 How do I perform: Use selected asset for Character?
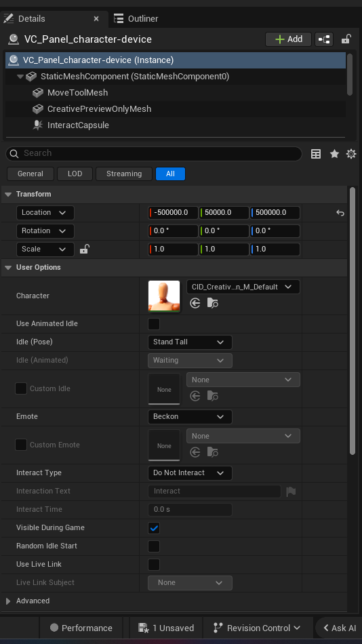click(195, 303)
